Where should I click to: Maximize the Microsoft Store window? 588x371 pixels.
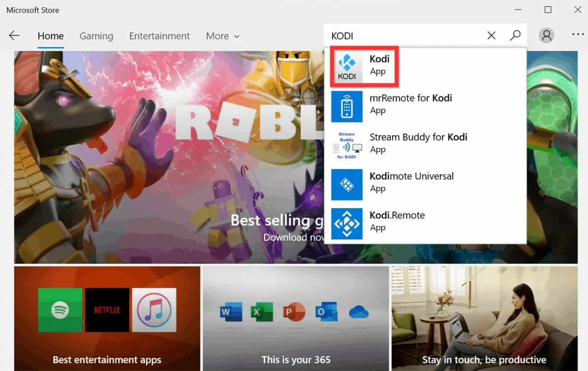click(x=548, y=10)
